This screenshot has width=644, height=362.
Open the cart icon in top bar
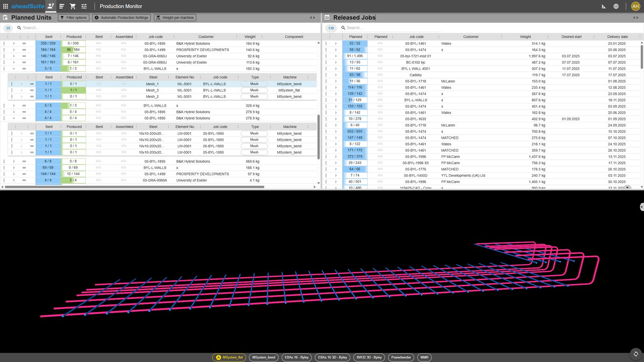[x=73, y=6]
